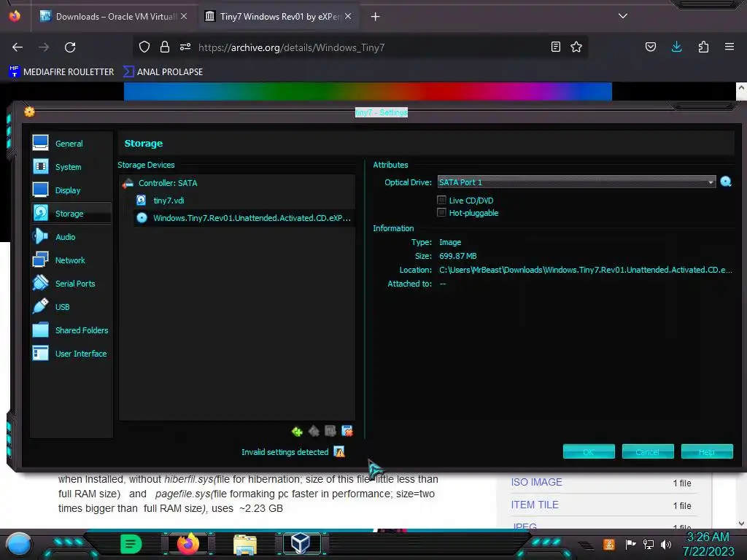Viewport: 747px width, 560px height.
Task: List all tabs with the chevron button
Action: click(623, 16)
